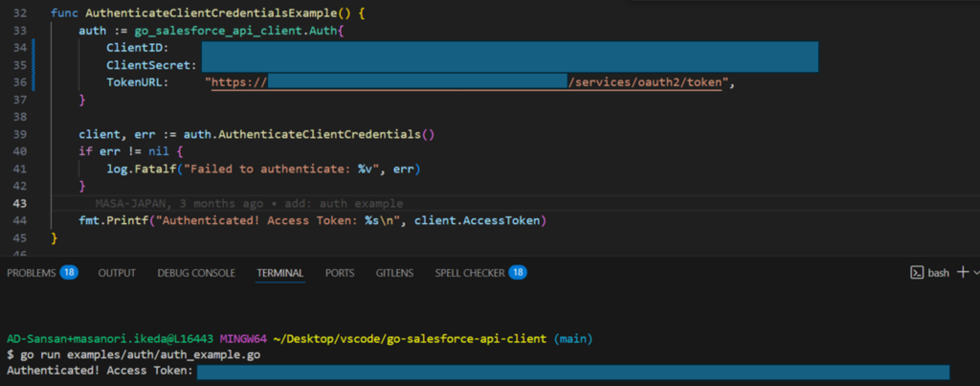Click the terminal path '~/Desktop/vscode/go-salesforce-api-client'
The image size is (980, 386).
(x=411, y=339)
